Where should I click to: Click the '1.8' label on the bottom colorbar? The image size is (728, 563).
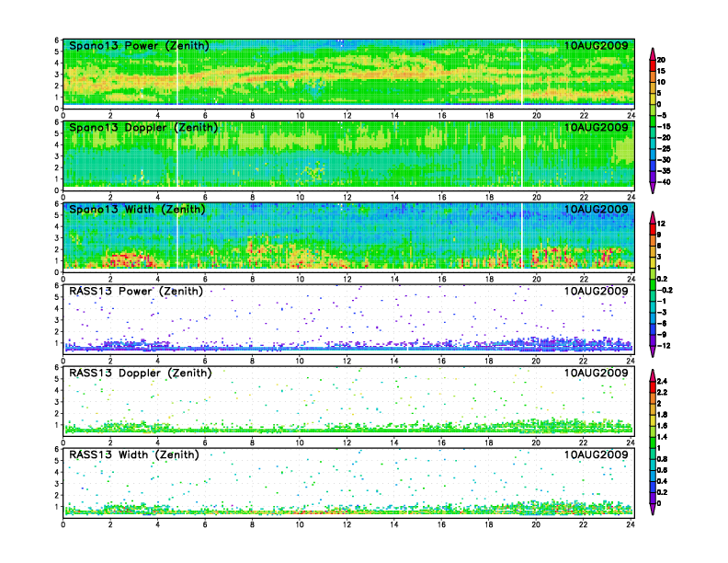[x=662, y=414]
